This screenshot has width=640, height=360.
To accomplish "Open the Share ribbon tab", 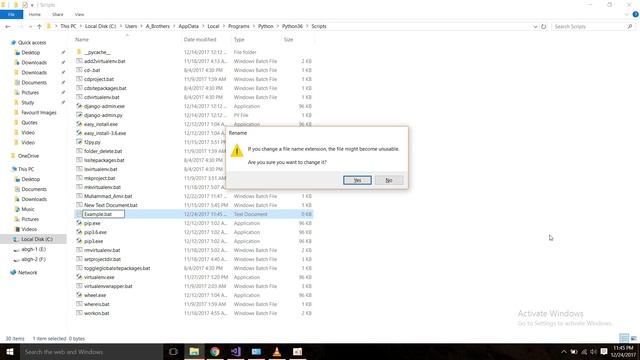I will 58,14.
